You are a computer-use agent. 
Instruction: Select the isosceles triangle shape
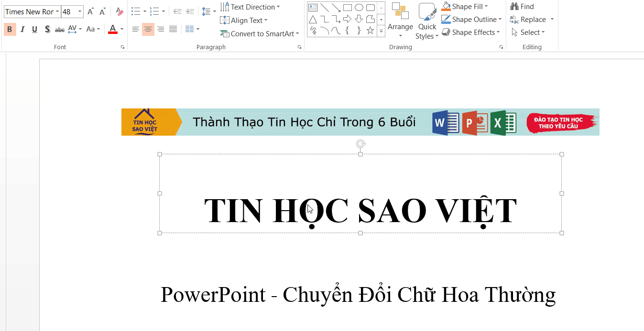313,19
